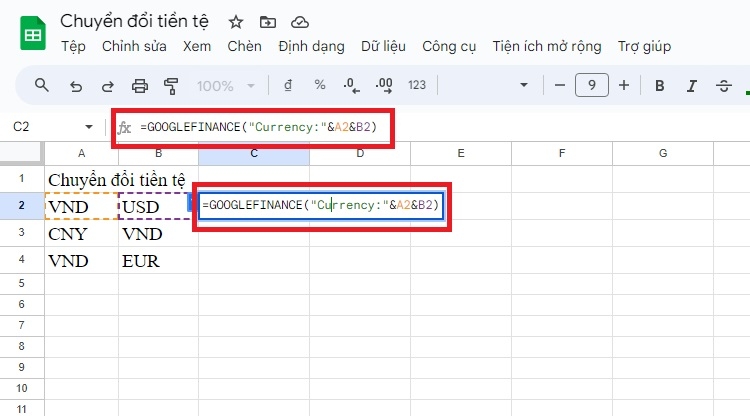Select column E header
This screenshot has width=750, height=416.
[x=461, y=153]
